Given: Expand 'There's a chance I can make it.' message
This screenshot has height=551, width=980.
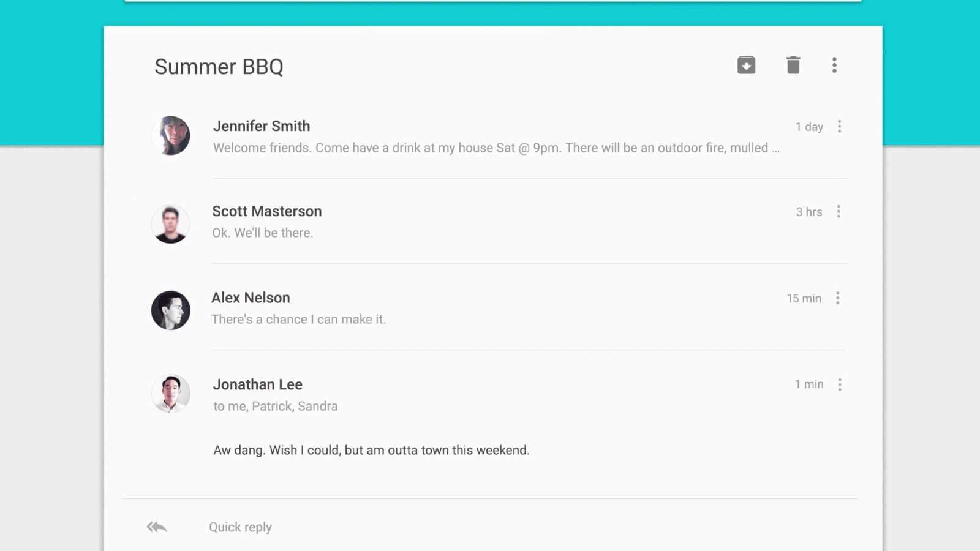Looking at the screenshot, I should point(299,319).
